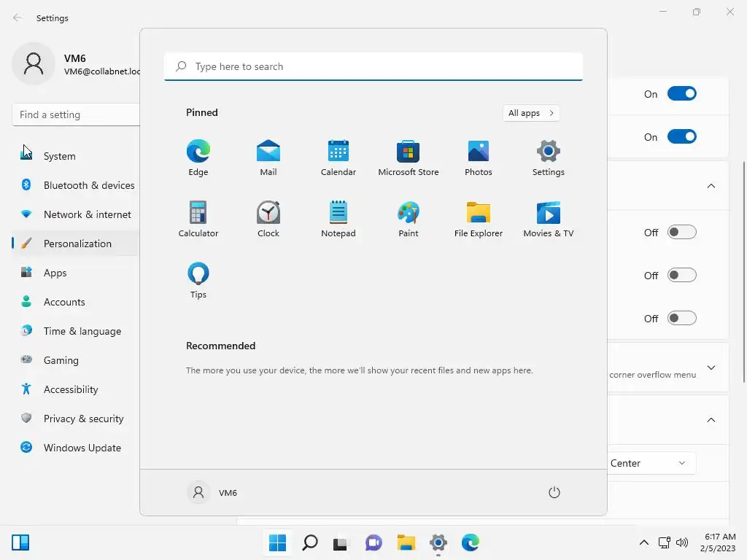Click All apps button
This screenshot has width=747, height=560.
[531, 113]
